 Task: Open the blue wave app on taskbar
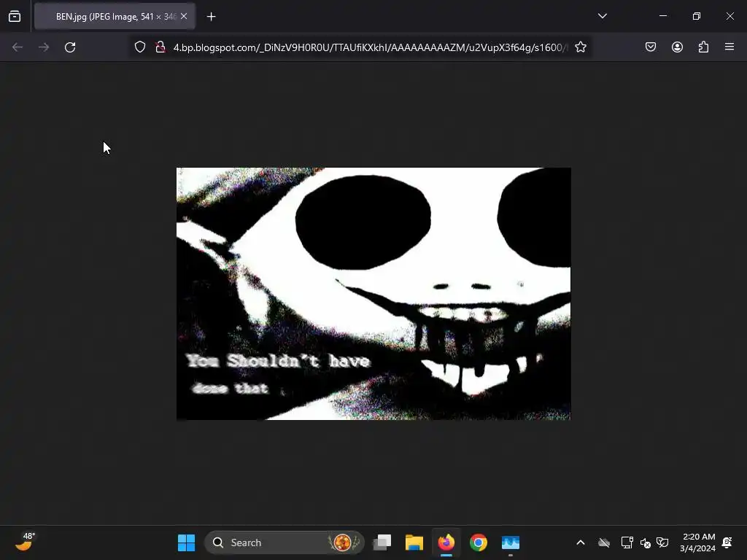click(510, 542)
